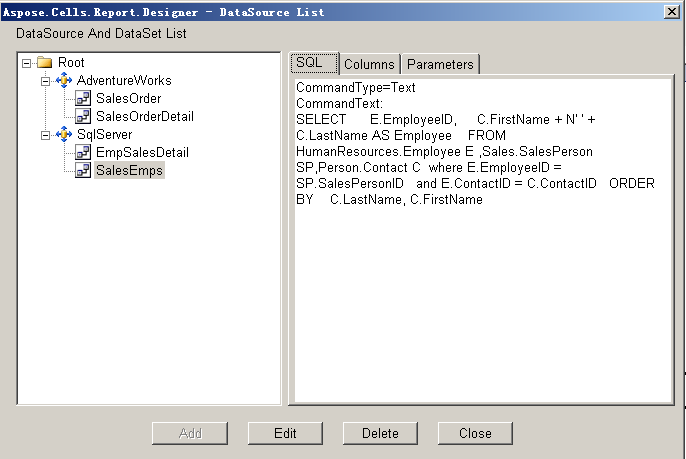
Task: Select the EmpSalesDetail dataset
Action: coord(142,152)
